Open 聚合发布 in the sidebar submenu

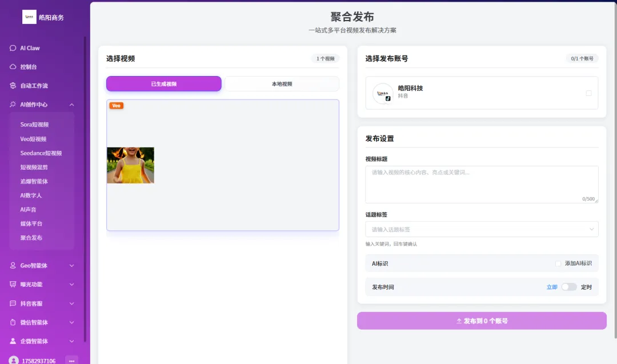point(32,238)
